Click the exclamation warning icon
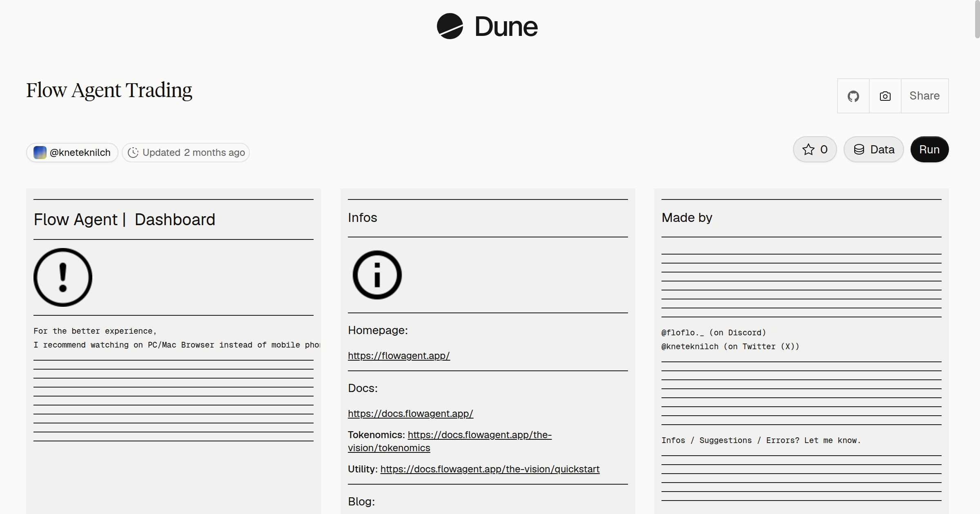 (63, 277)
